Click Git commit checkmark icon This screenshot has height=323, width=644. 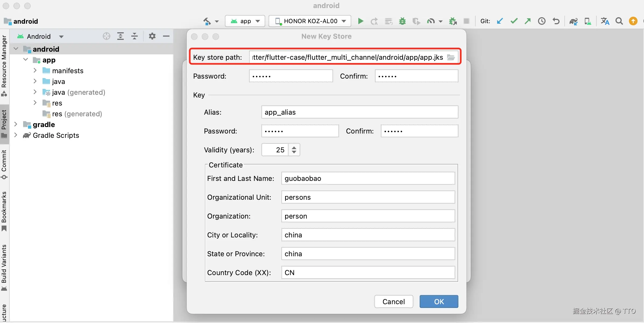click(x=514, y=21)
